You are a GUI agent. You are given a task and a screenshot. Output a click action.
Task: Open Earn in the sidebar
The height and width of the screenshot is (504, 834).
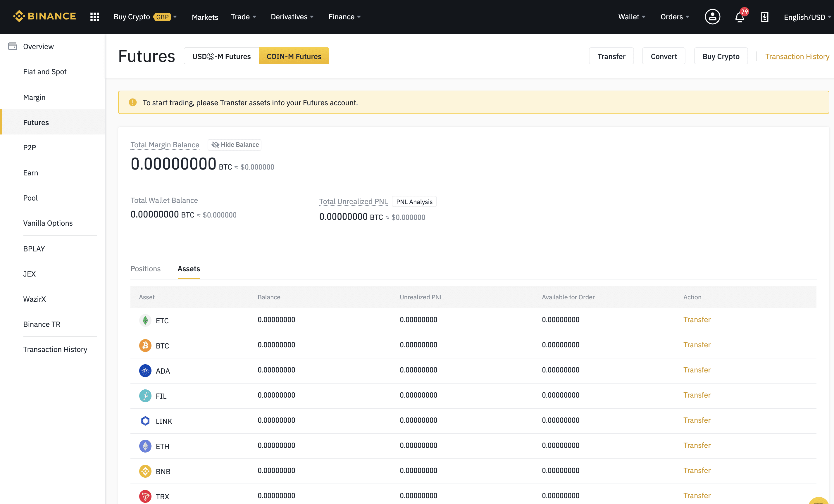[x=30, y=172]
